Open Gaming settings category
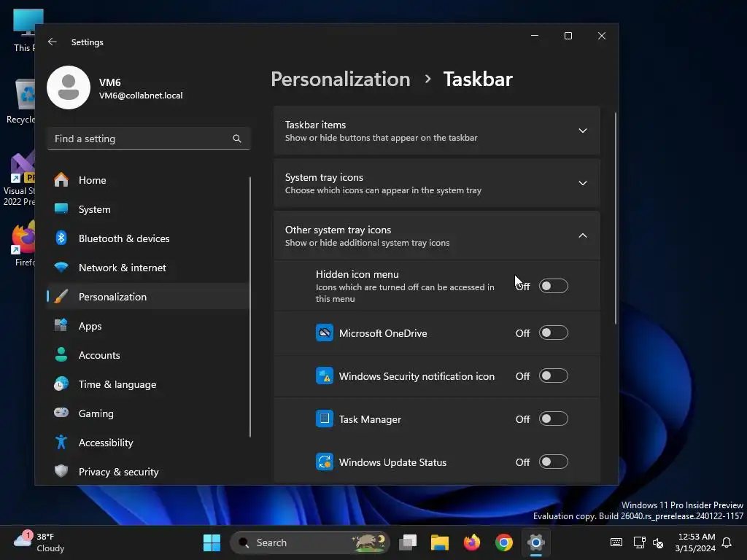 pyautogui.click(x=147, y=413)
